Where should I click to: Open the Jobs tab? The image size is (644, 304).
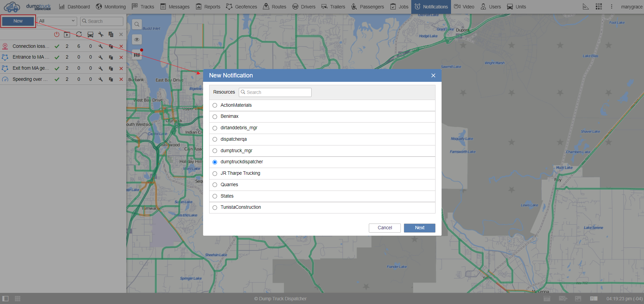399,7
